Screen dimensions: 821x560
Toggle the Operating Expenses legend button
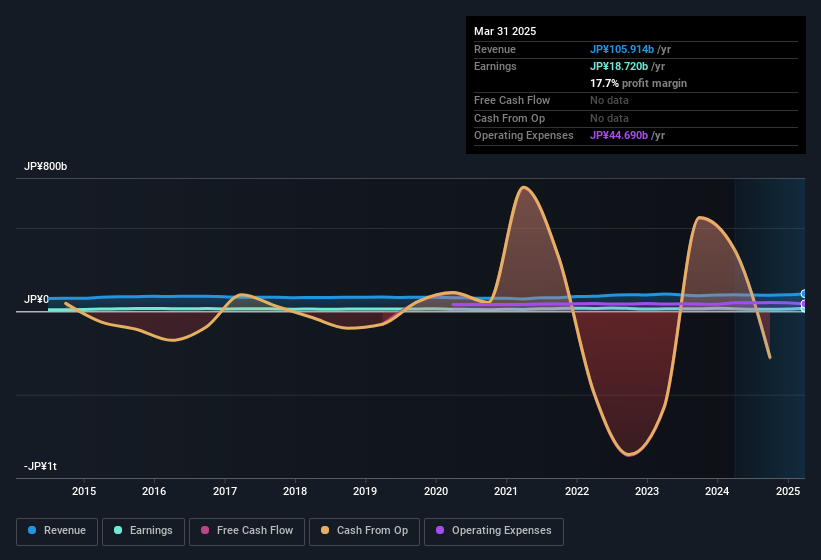pos(493,531)
